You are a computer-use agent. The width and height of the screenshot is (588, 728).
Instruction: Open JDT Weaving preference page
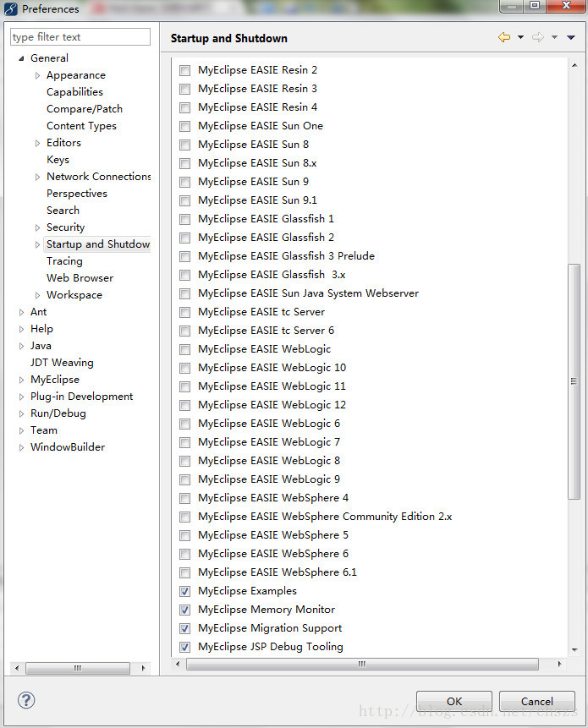62,363
